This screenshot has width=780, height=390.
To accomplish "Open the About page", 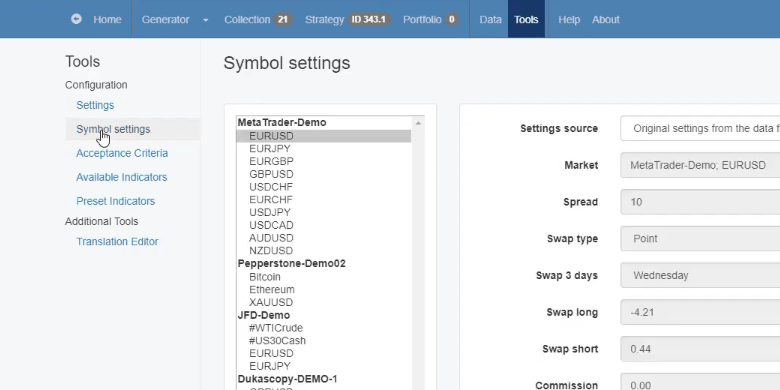I will pos(605,19).
